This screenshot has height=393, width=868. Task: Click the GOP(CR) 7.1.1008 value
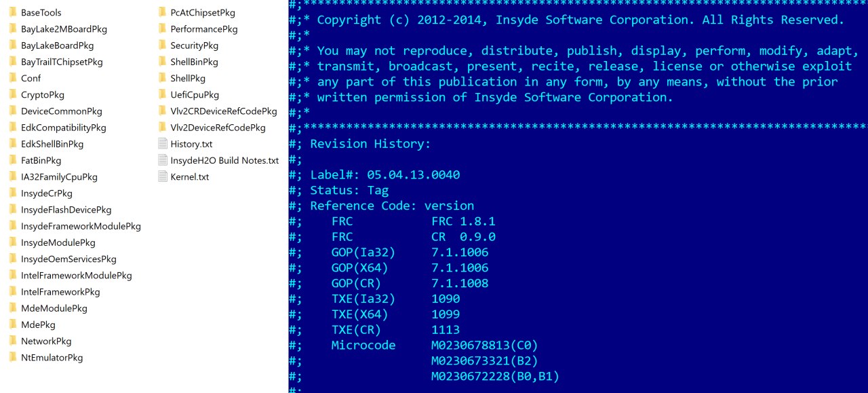coord(460,283)
